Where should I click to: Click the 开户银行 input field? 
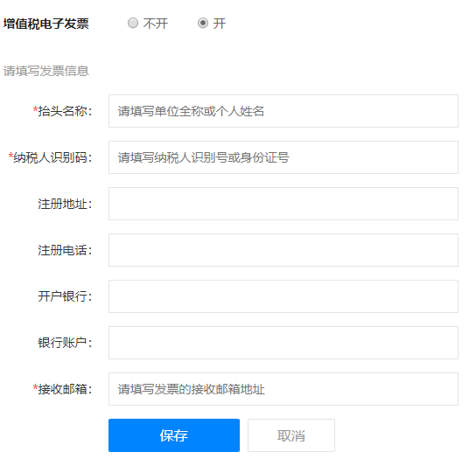[283, 296]
